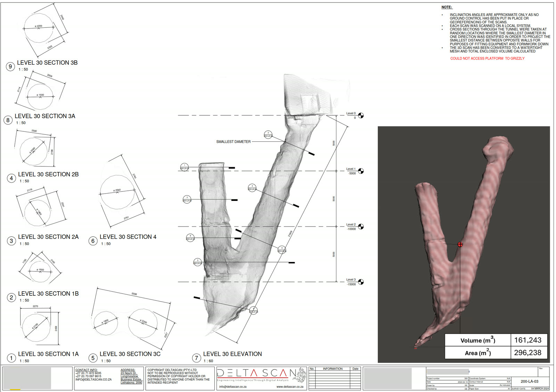Viewport: 556px width, 392px height.
Task: Click the INFORMATION column header
Action: tap(333, 369)
